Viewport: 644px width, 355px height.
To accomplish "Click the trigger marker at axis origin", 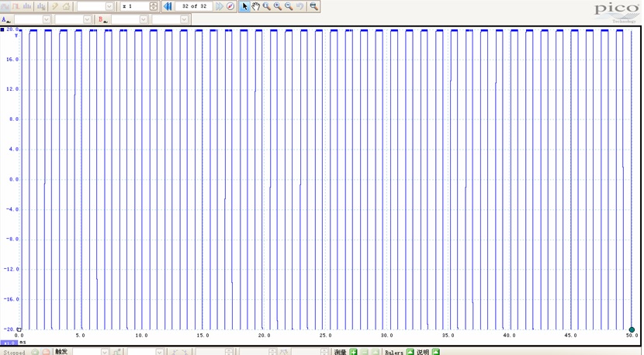I will (x=19, y=329).
